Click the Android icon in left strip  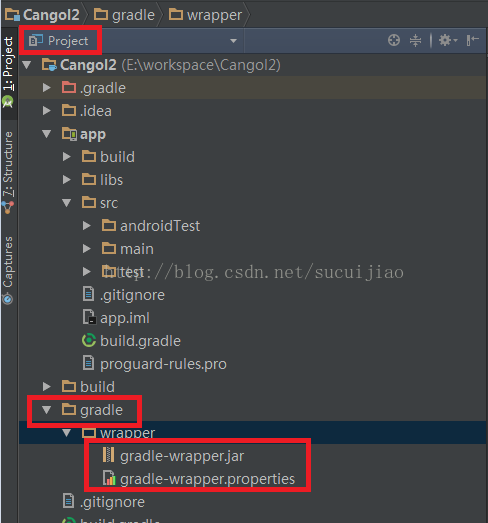coord(8,102)
